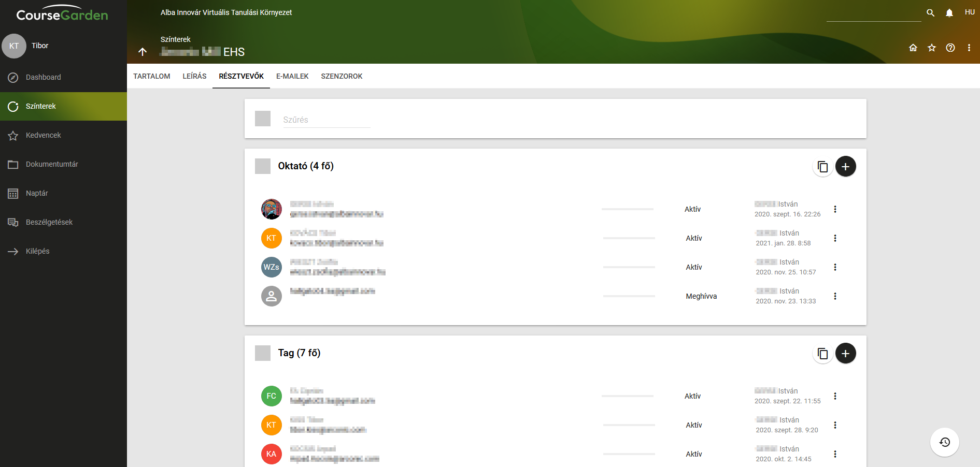Viewport: 980px width, 467px height.
Task: Switch to the SZENZOROK tab
Action: (342, 76)
